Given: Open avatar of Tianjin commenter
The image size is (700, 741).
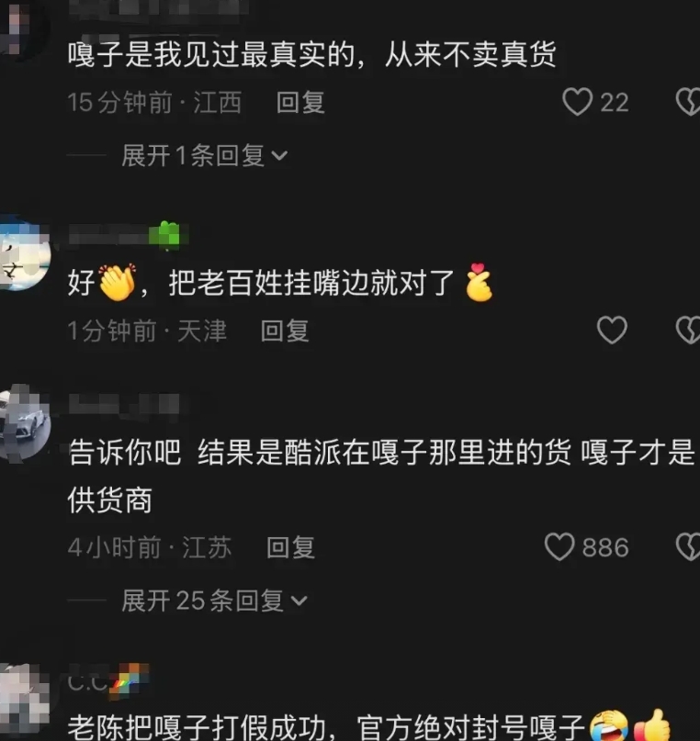Looking at the screenshot, I should pyautogui.click(x=23, y=253).
